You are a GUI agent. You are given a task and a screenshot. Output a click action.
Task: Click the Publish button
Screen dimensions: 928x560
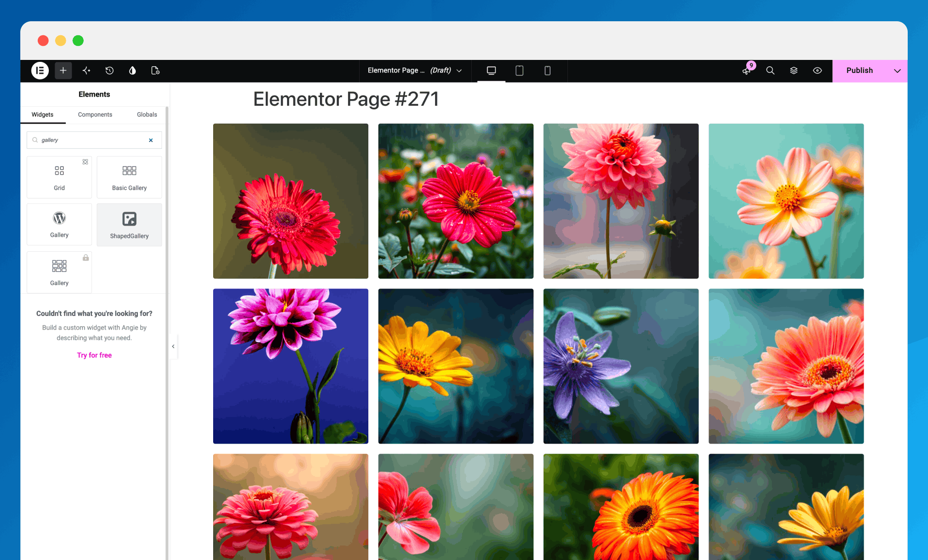(x=860, y=71)
